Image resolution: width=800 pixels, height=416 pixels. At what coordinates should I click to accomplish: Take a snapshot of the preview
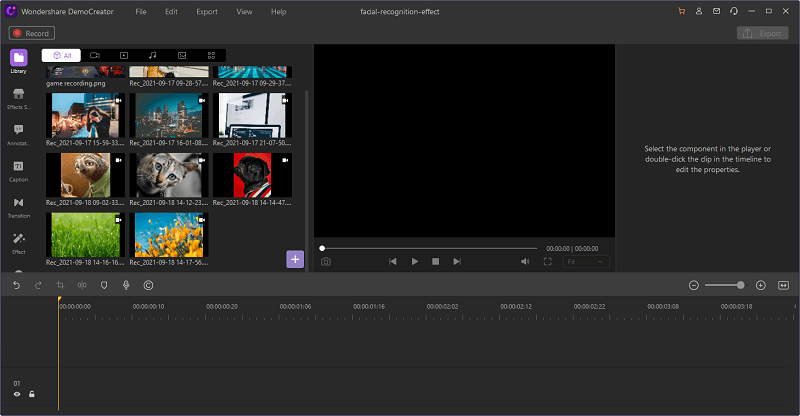326,261
